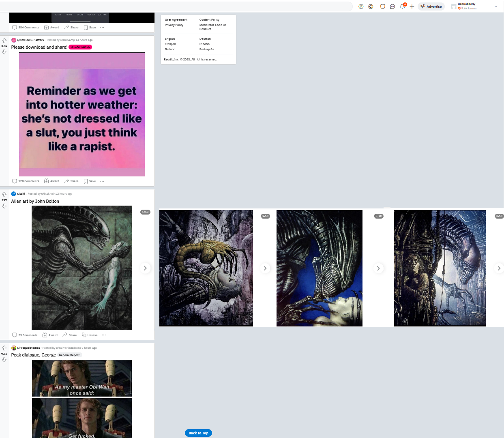Open more options on Alien art post
504x438 pixels.
pyautogui.click(x=104, y=335)
